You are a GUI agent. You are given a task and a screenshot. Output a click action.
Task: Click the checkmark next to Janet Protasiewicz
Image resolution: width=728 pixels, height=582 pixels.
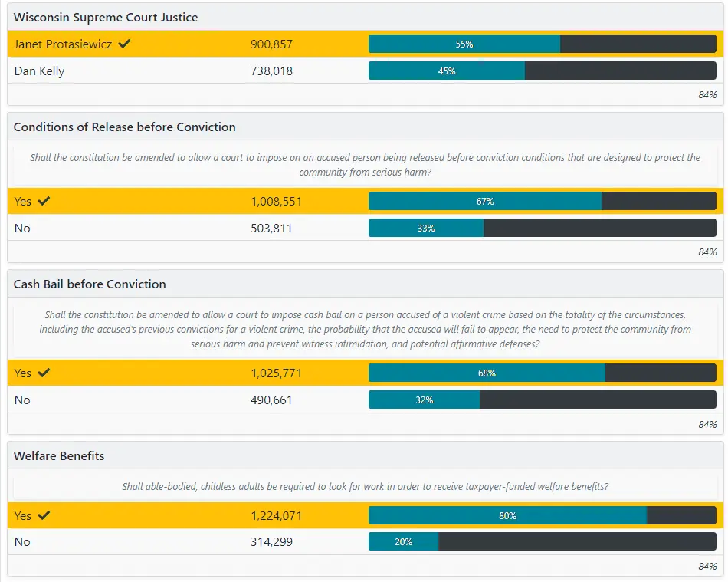[x=124, y=44]
